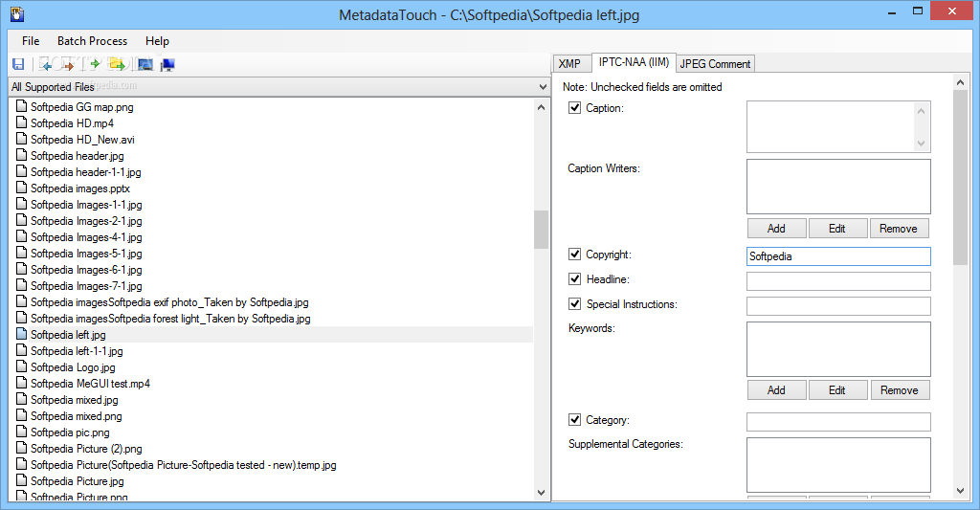The width and height of the screenshot is (980, 510).
Task: Select file Softpedia Picture (2).png
Action: pos(86,448)
